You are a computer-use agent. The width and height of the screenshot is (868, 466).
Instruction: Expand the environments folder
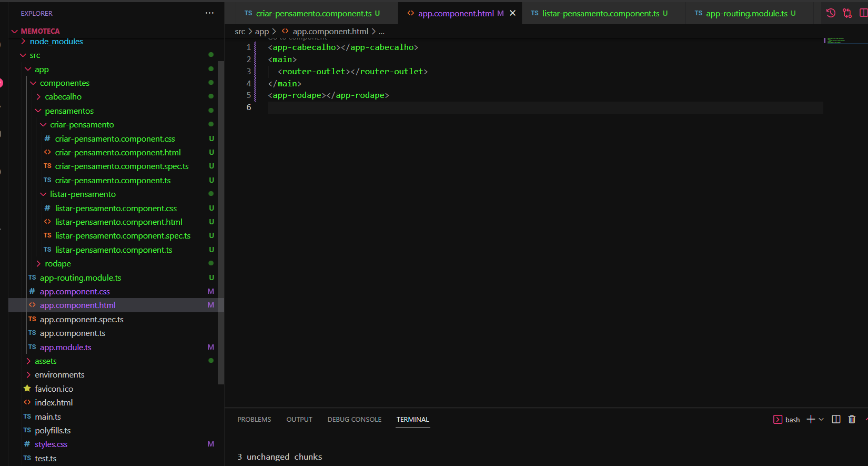click(59, 375)
